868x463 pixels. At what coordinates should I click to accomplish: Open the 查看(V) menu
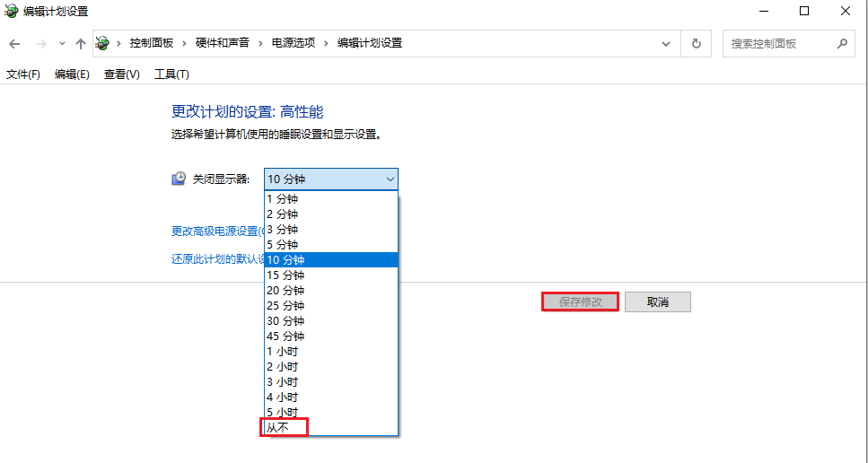[x=122, y=74]
